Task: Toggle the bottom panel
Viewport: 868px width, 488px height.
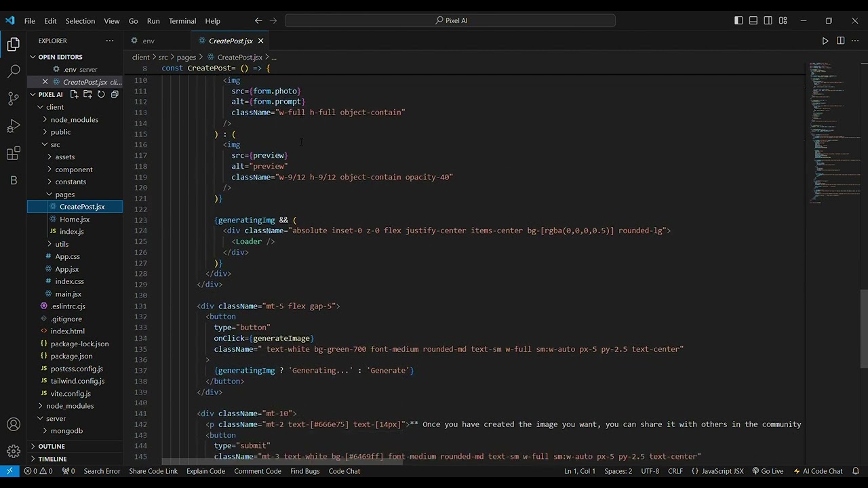Action: tap(753, 21)
